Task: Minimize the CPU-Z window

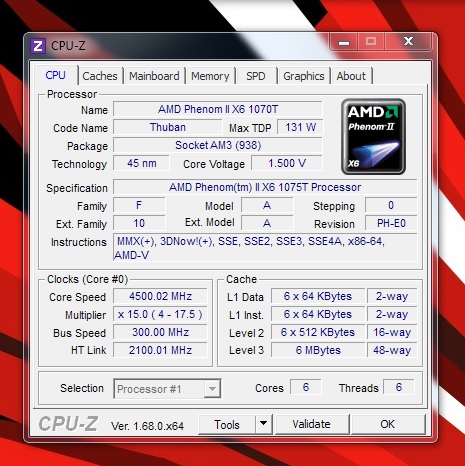Action: pos(344,42)
